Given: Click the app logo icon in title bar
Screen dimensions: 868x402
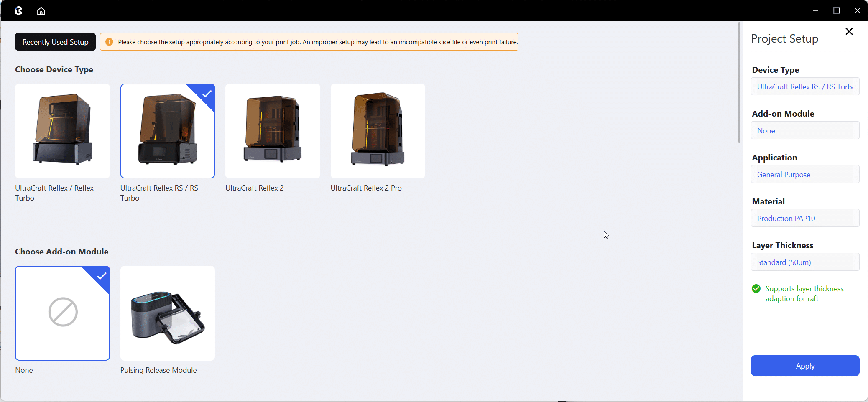Looking at the screenshot, I should (x=18, y=11).
